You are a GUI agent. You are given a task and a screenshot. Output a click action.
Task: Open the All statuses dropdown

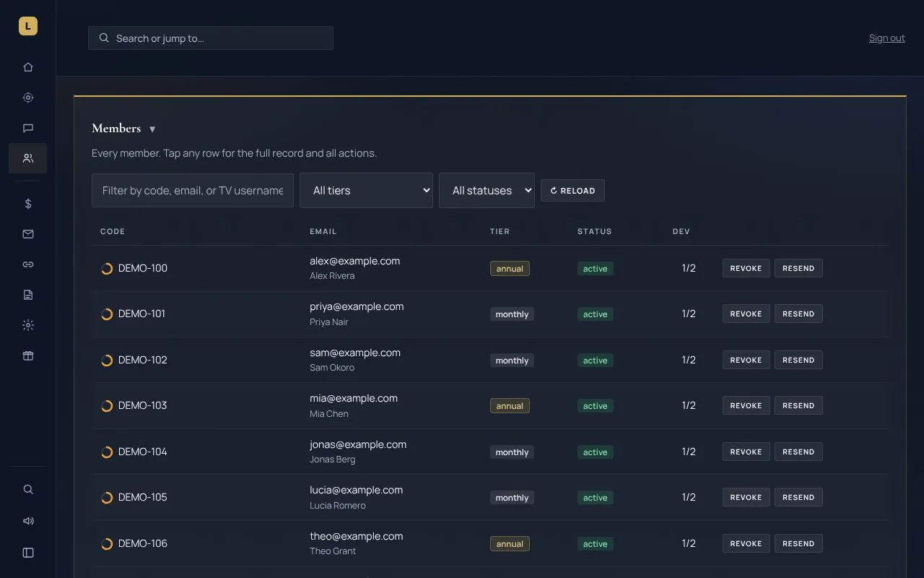(x=487, y=190)
